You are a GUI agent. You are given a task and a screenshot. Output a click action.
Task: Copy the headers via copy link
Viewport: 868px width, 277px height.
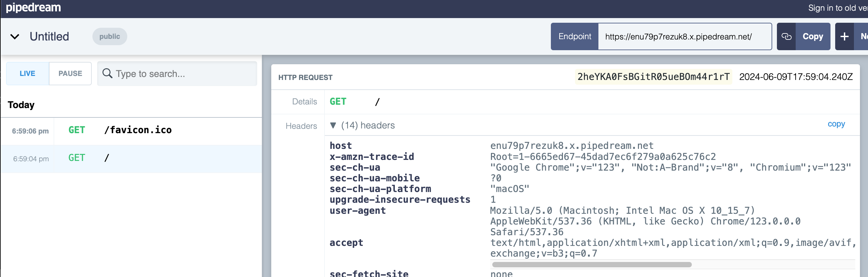click(836, 124)
